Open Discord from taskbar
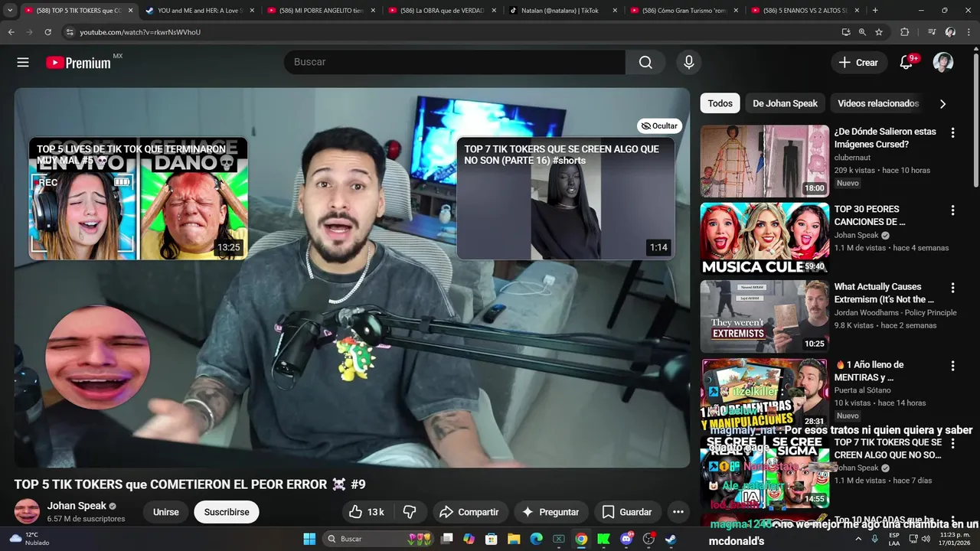 626,539
